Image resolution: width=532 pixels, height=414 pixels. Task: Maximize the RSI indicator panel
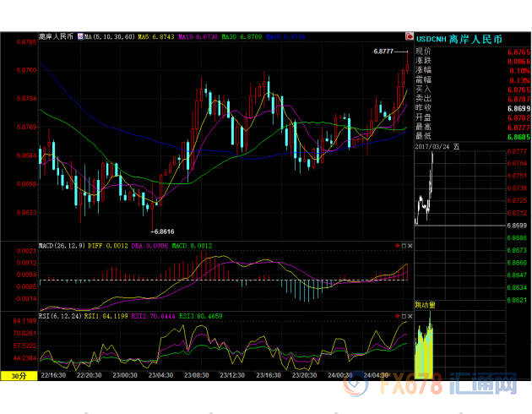click(x=403, y=315)
